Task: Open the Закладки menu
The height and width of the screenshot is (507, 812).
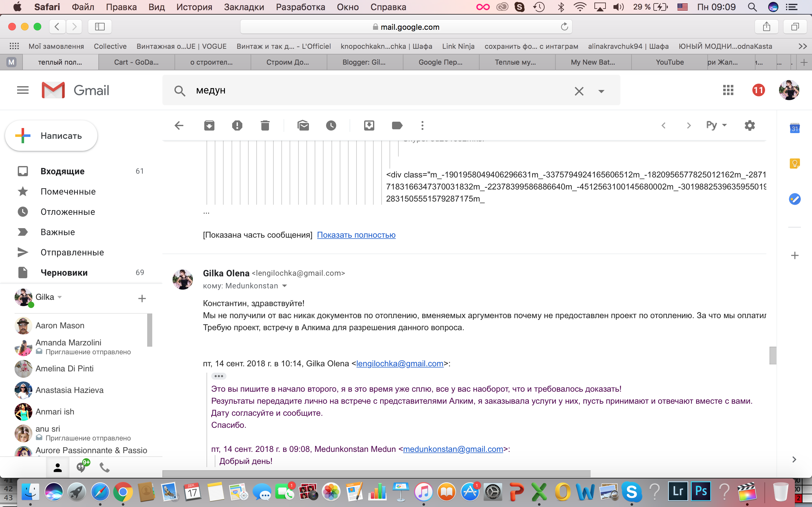Action: click(x=244, y=7)
